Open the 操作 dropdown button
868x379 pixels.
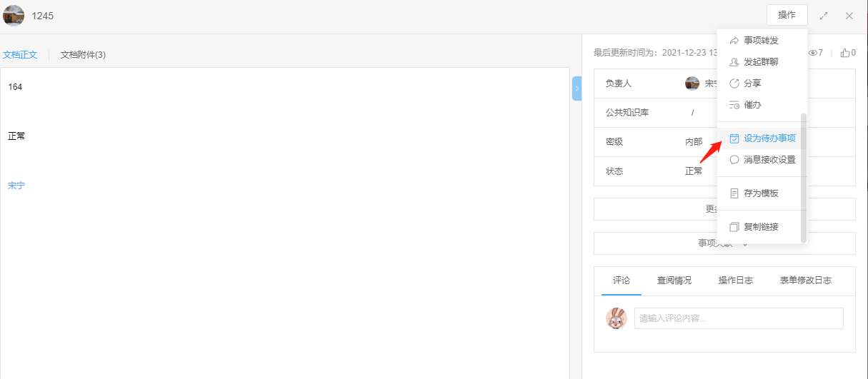tap(787, 15)
